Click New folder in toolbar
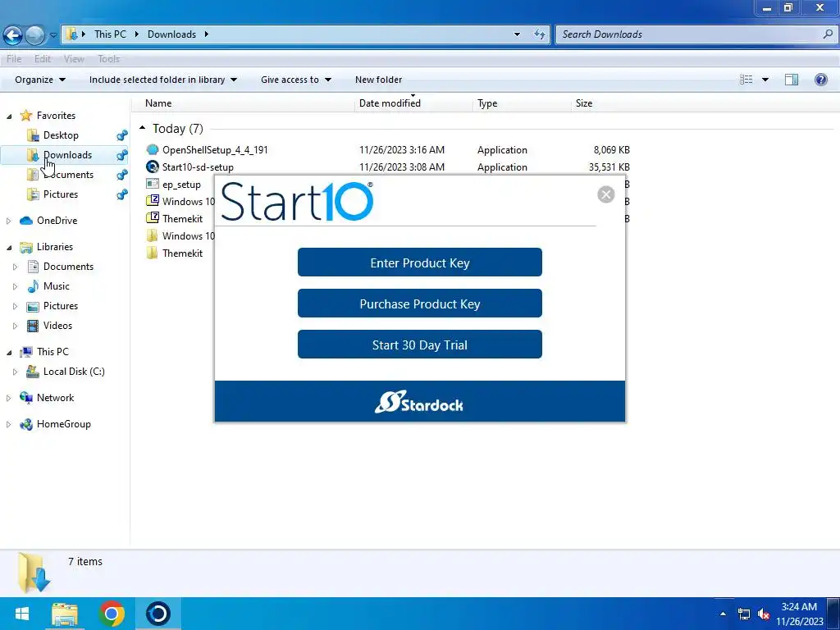840x630 pixels. pos(378,80)
